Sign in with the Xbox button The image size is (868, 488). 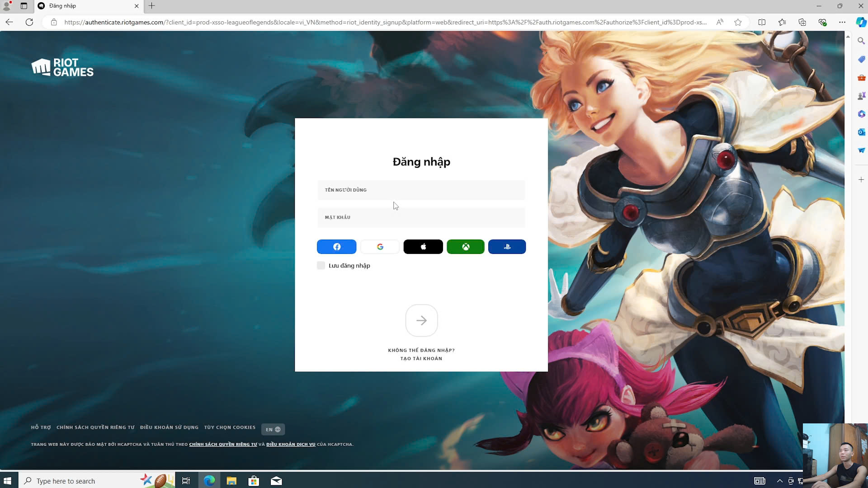pos(465,247)
